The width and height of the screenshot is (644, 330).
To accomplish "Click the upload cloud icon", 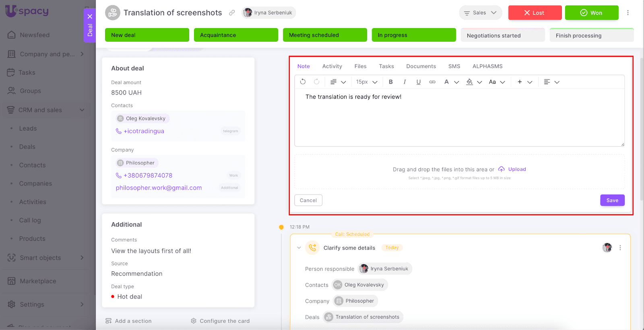I will point(502,169).
